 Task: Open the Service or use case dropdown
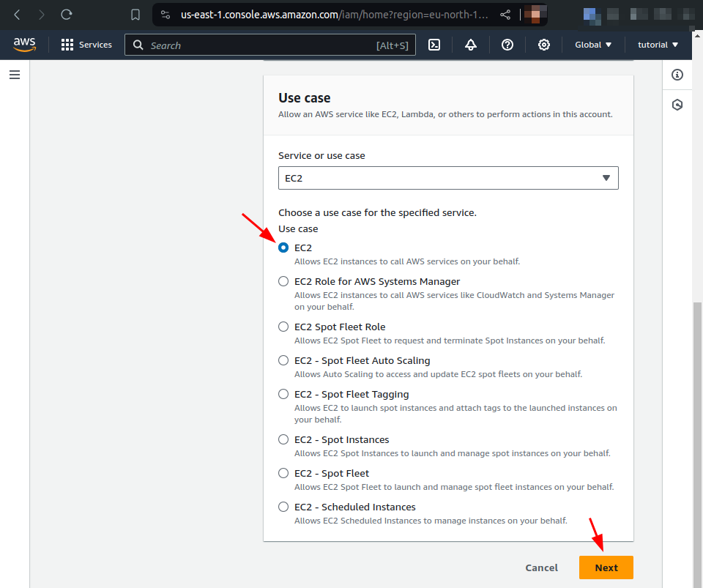(448, 178)
